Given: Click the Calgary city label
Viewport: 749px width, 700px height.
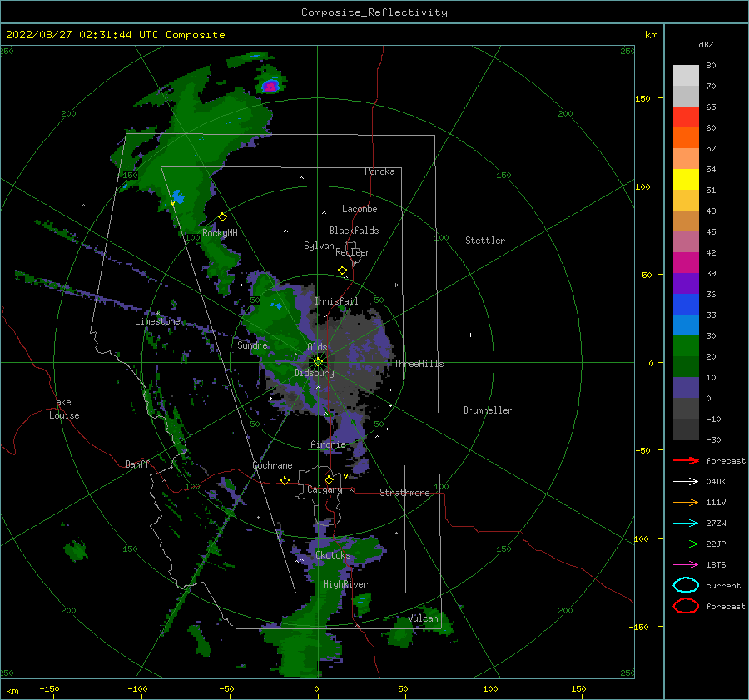Looking at the screenshot, I should (x=325, y=489).
